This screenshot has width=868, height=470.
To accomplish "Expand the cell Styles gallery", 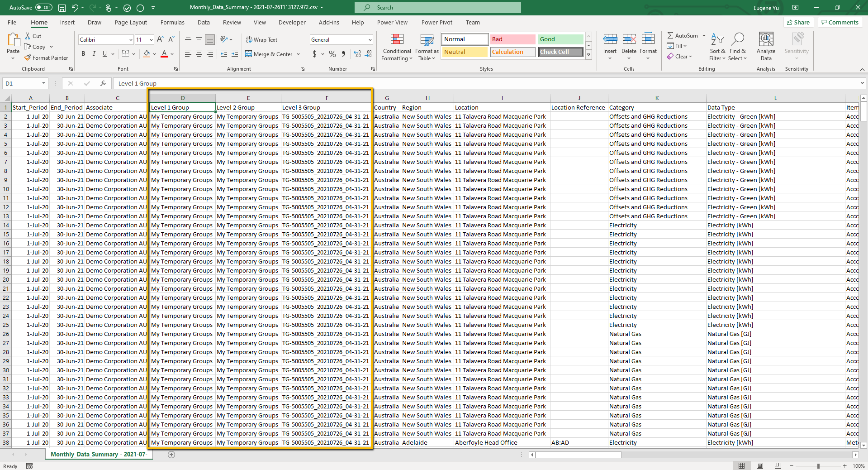I will pos(589,55).
